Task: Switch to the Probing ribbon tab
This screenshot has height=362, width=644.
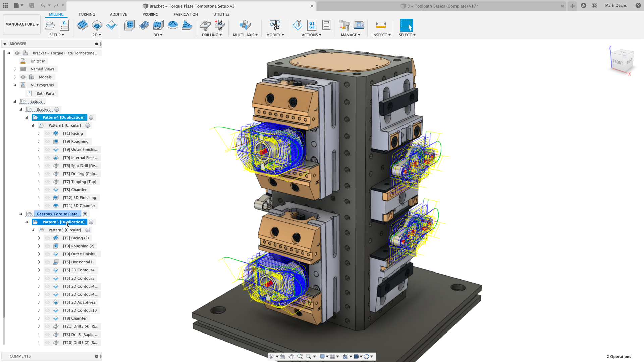Action: coord(150,14)
